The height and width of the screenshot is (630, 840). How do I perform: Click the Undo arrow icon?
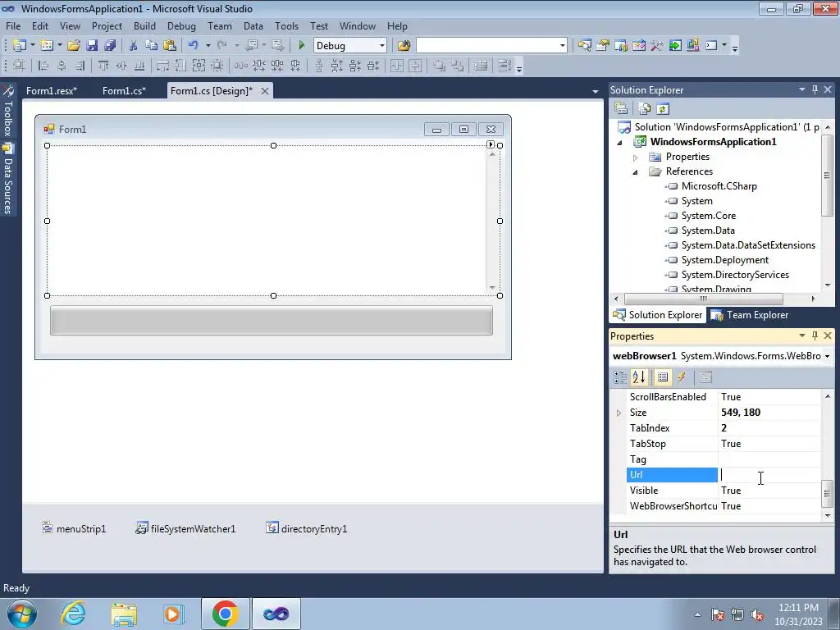(x=194, y=46)
